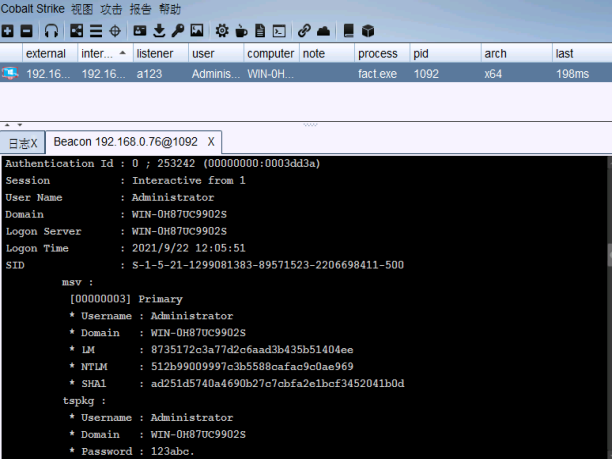Click the coffee cup icon in toolbar
This screenshot has height=460, width=612.
point(242,31)
